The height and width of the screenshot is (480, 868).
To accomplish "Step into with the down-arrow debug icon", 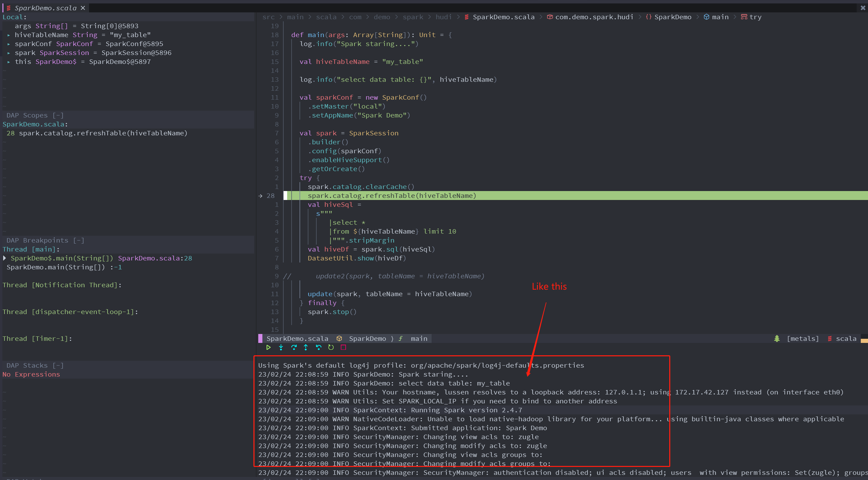I will 281,347.
